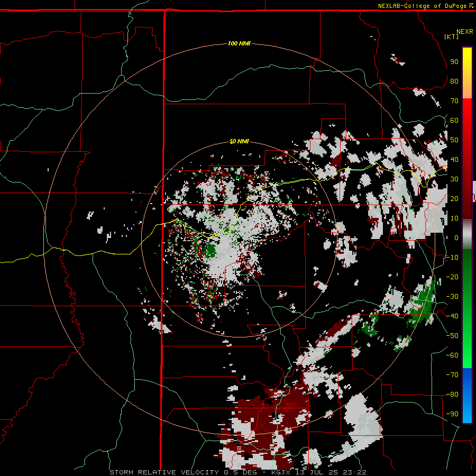Click the 20 value on velocity scale

[454, 199]
